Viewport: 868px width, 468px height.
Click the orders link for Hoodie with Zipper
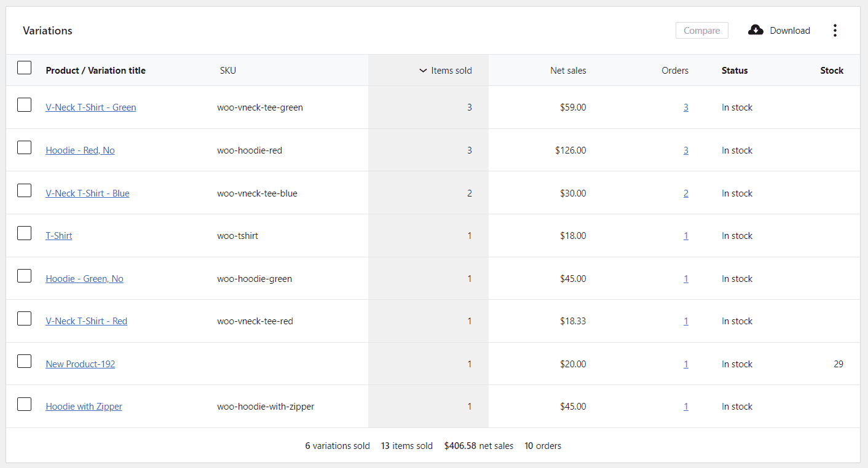tap(686, 406)
